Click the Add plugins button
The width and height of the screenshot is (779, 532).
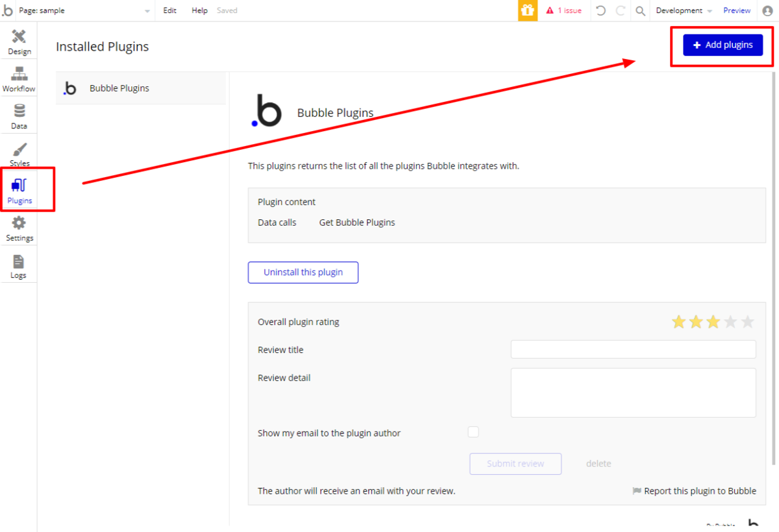[x=723, y=45]
